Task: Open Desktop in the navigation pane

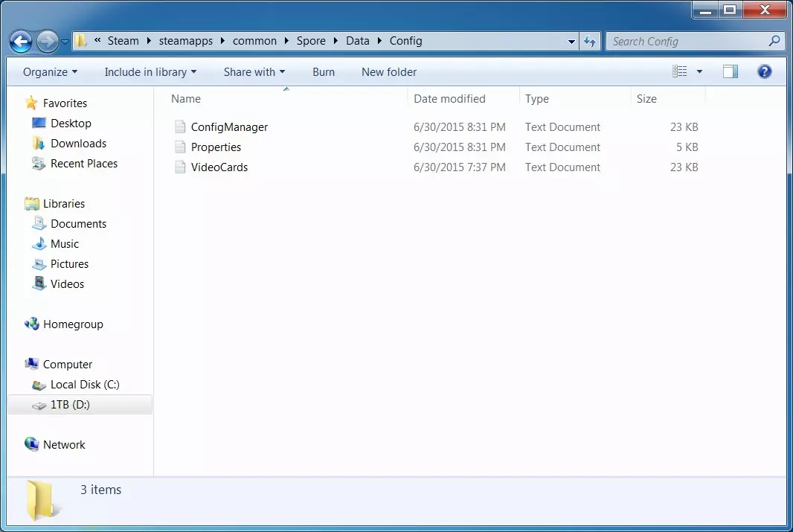Action: (71, 124)
